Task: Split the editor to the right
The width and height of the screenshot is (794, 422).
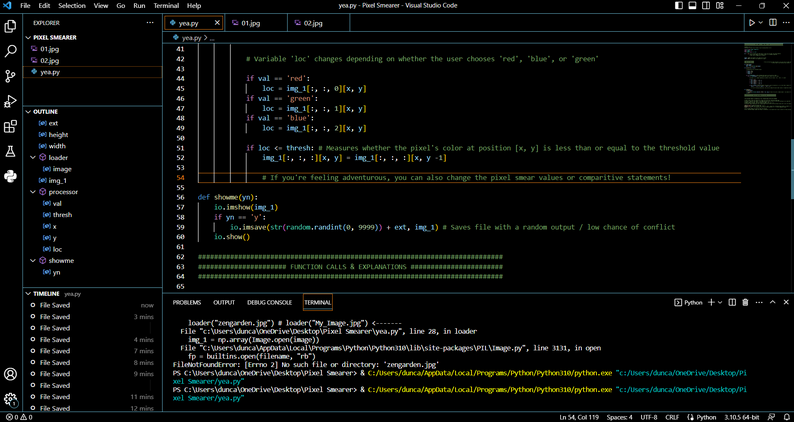Action: (773, 23)
